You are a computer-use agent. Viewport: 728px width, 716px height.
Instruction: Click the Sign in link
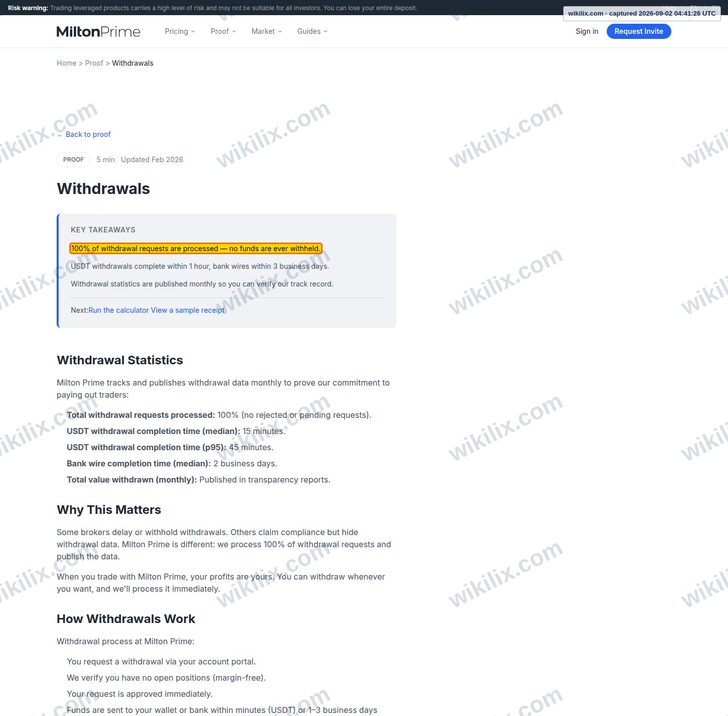[587, 31]
